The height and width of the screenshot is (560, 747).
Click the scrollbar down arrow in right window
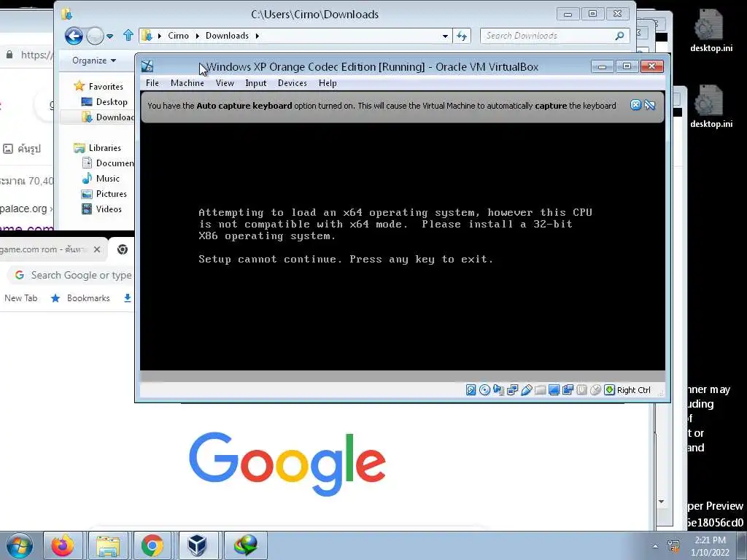(x=661, y=502)
